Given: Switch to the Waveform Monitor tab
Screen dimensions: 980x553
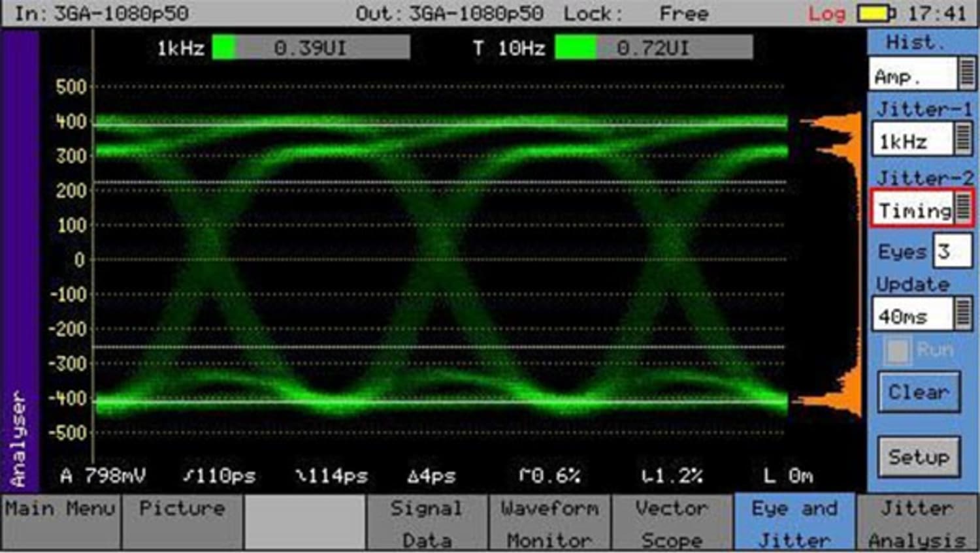Looking at the screenshot, I should (549, 522).
